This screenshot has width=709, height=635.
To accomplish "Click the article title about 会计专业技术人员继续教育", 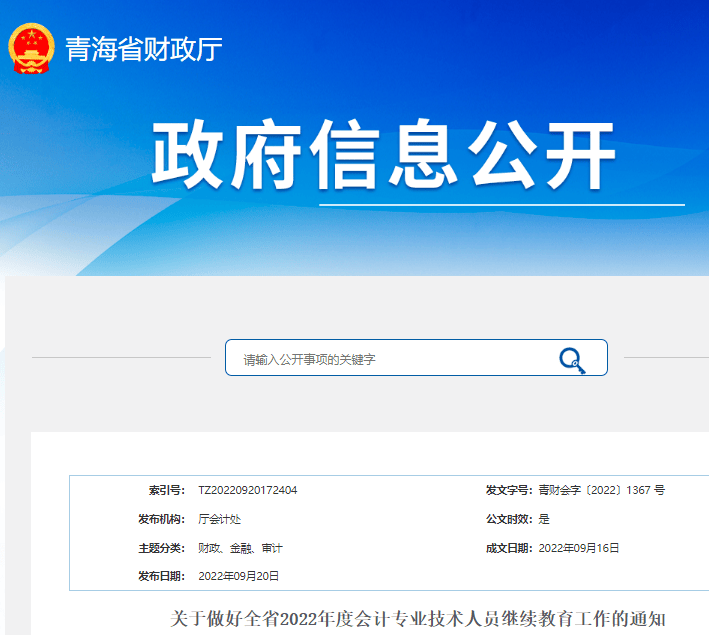I will [x=418, y=619].
